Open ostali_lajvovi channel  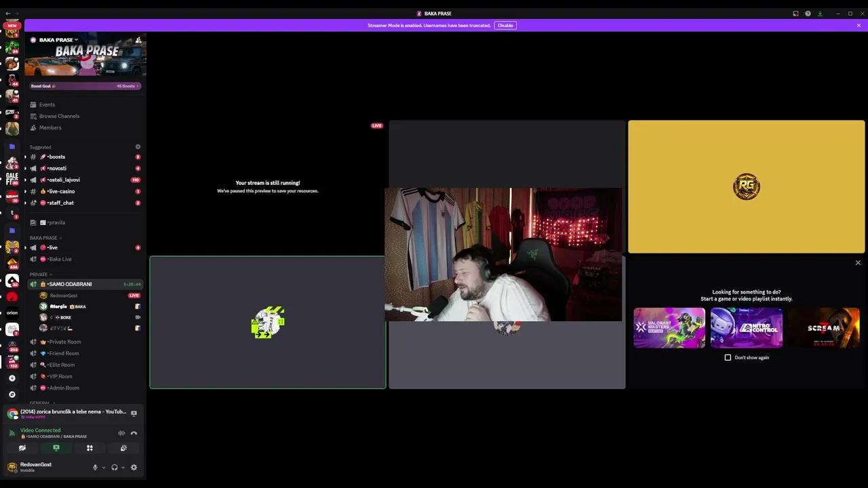click(x=85, y=180)
